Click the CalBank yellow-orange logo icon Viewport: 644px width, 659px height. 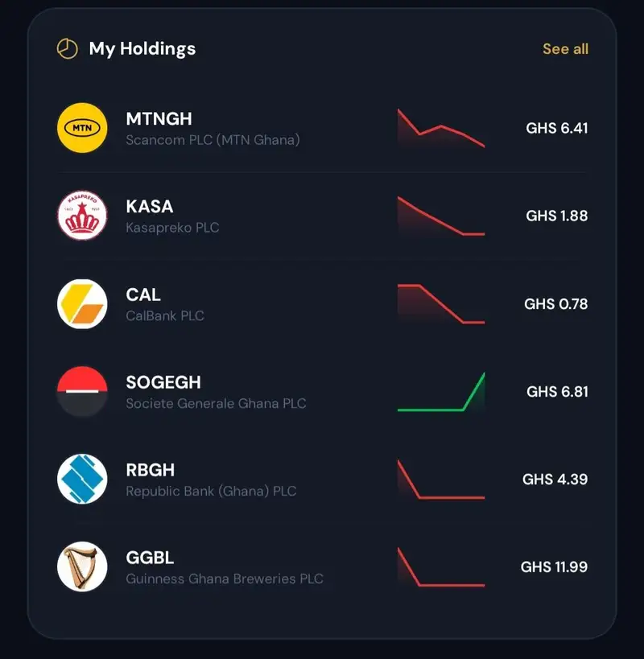(x=82, y=304)
